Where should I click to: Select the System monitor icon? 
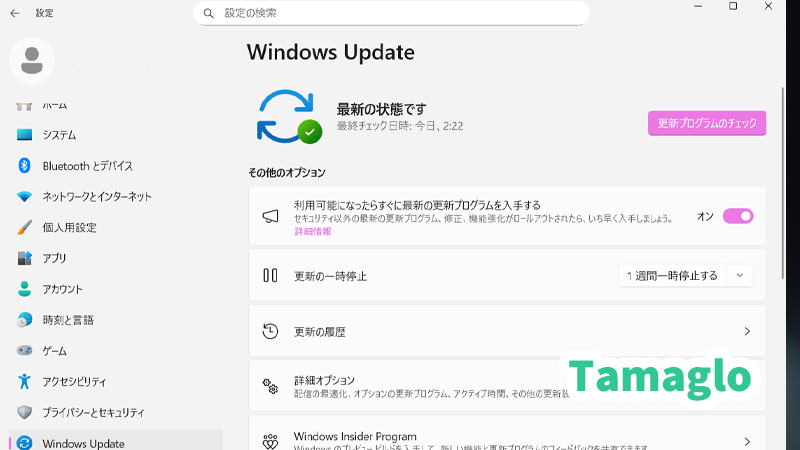(24, 135)
